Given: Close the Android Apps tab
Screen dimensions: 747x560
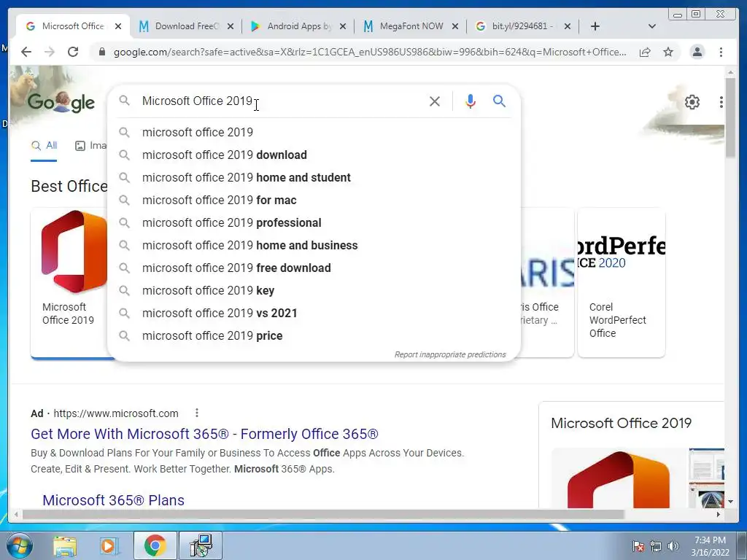Looking at the screenshot, I should point(343,26).
